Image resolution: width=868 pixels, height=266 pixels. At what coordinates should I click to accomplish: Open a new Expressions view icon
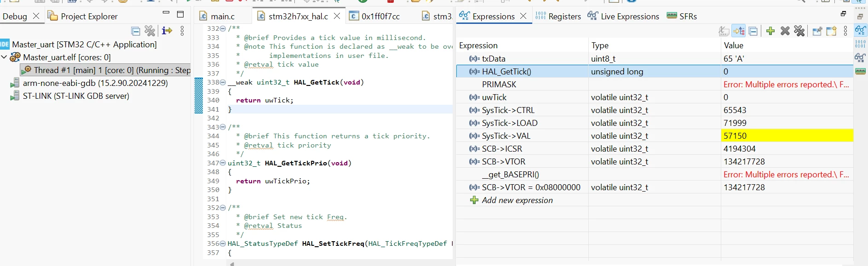[831, 31]
